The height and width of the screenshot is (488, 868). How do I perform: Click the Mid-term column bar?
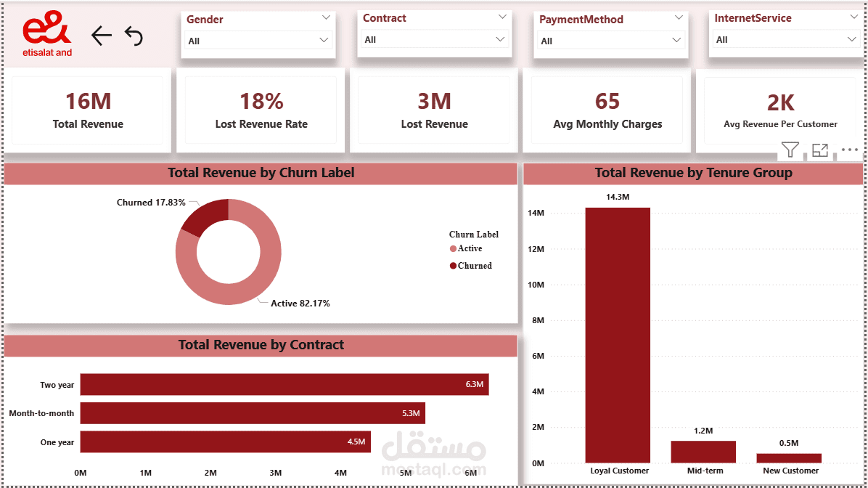tap(703, 452)
